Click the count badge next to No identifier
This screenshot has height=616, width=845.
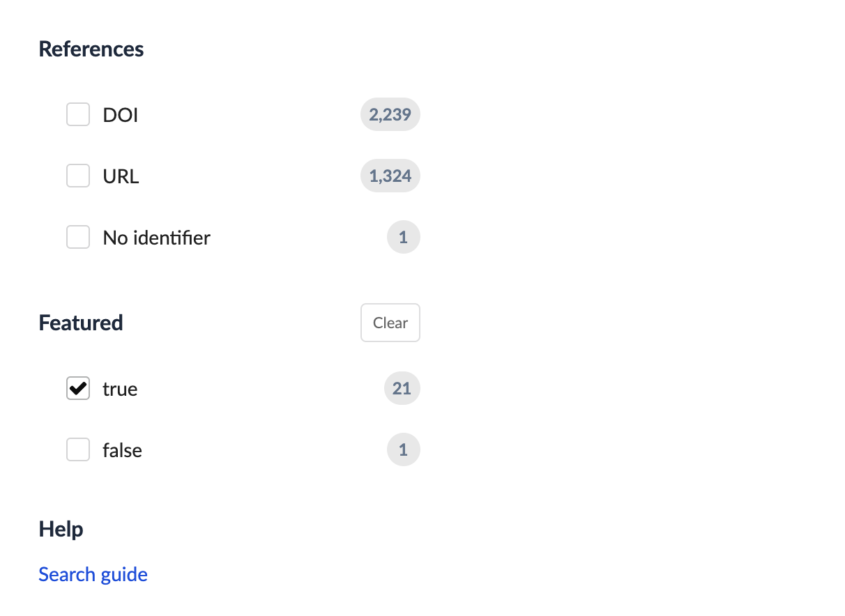click(x=403, y=237)
